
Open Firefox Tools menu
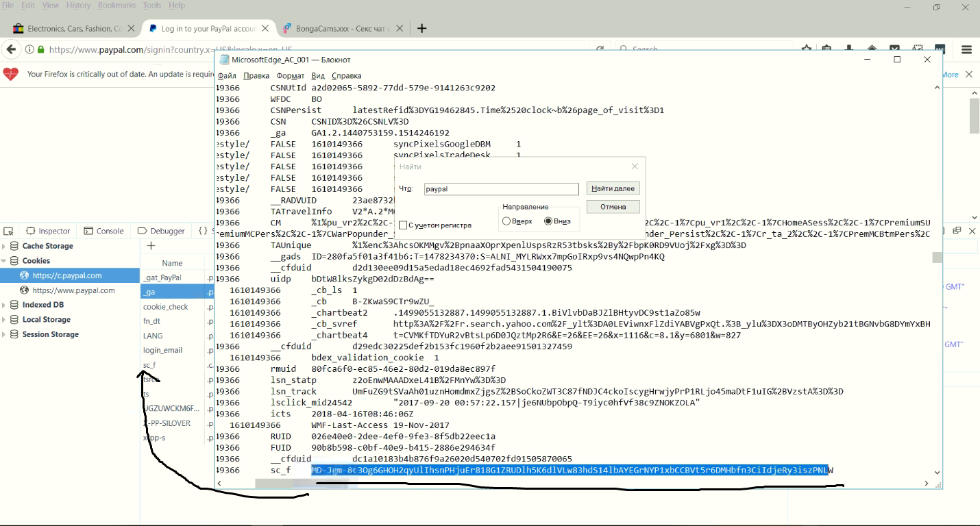pyautogui.click(x=152, y=5)
